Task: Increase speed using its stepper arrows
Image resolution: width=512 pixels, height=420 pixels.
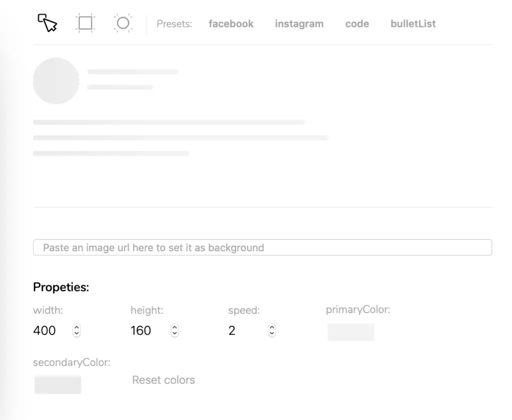Action: [271, 327]
